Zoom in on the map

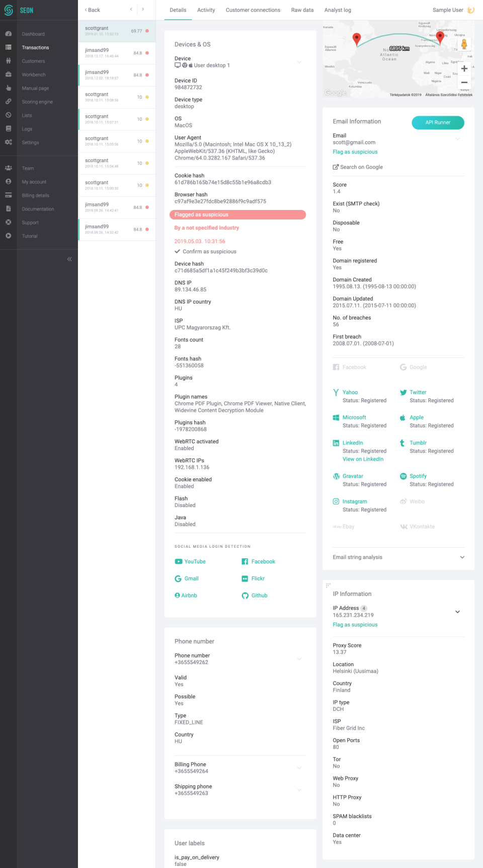[x=464, y=68]
